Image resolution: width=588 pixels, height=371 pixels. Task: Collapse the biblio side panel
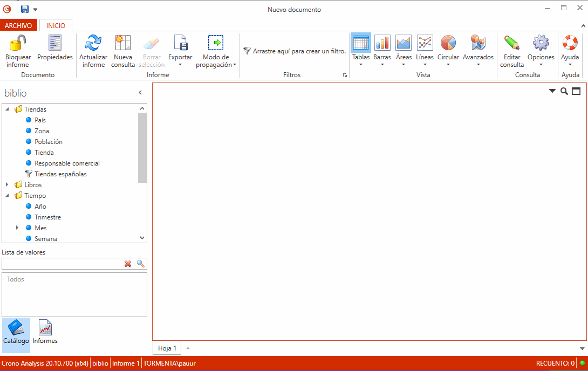pyautogui.click(x=140, y=93)
